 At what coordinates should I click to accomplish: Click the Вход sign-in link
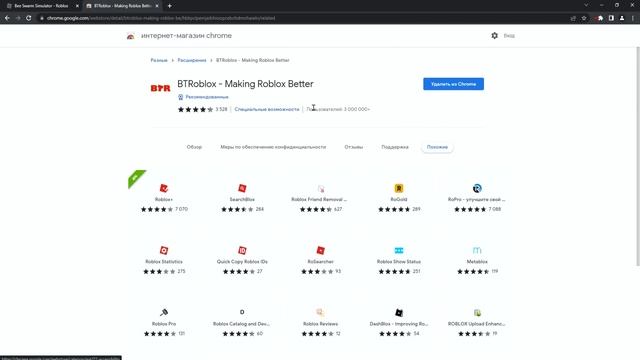[x=509, y=36]
